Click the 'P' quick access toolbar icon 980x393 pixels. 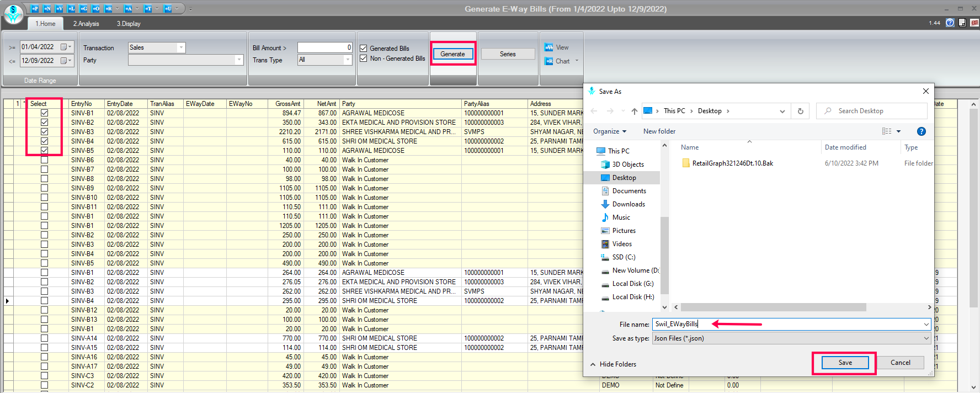[x=35, y=9]
